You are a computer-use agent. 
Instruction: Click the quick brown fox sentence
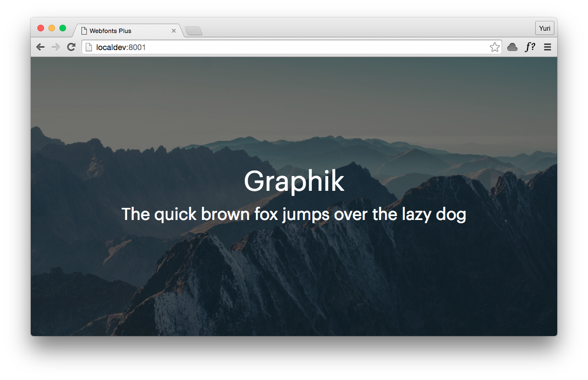(x=294, y=214)
